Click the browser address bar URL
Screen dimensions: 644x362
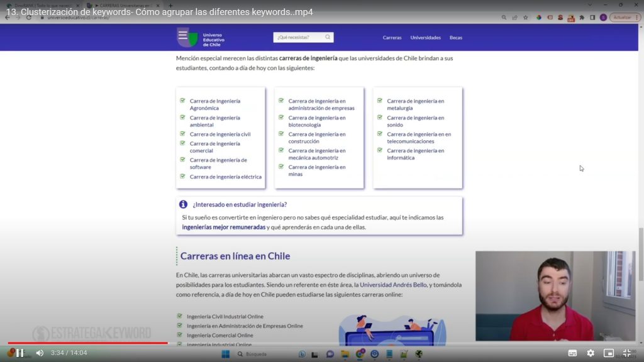(78, 18)
